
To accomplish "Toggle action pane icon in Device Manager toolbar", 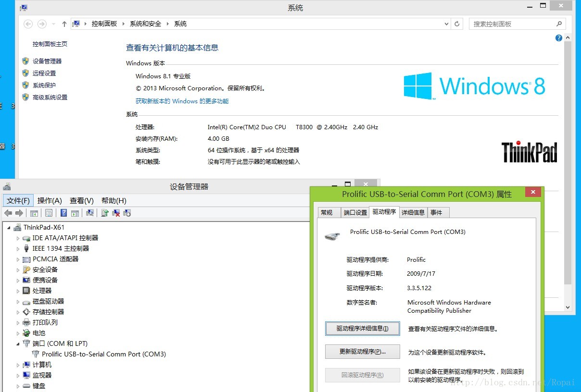I will 75,213.
